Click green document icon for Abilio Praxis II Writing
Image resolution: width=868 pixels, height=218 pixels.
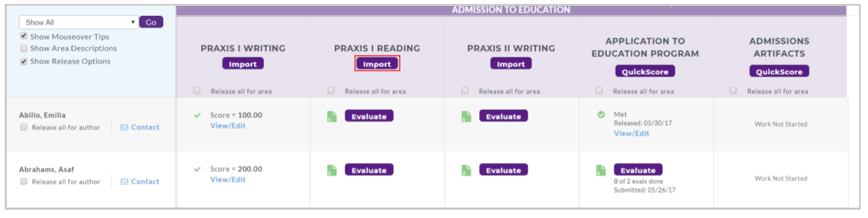click(x=466, y=116)
